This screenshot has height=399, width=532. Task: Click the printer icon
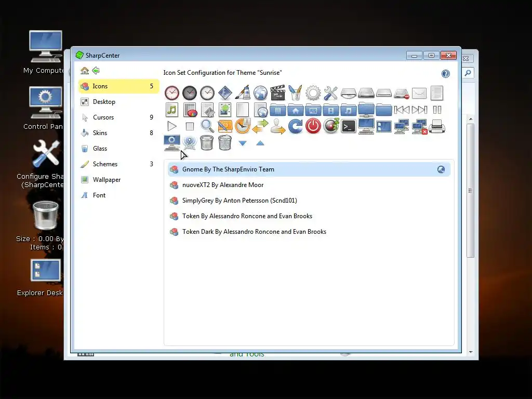436,127
